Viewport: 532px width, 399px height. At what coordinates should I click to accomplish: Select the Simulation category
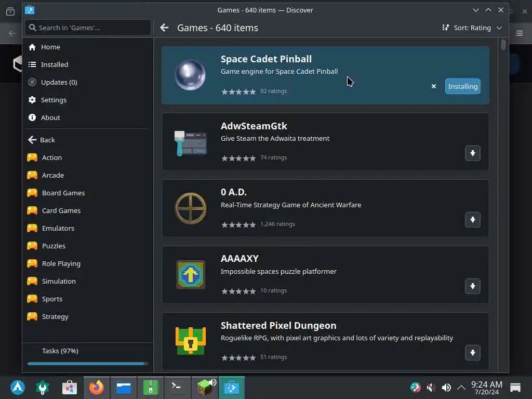coord(87,281)
